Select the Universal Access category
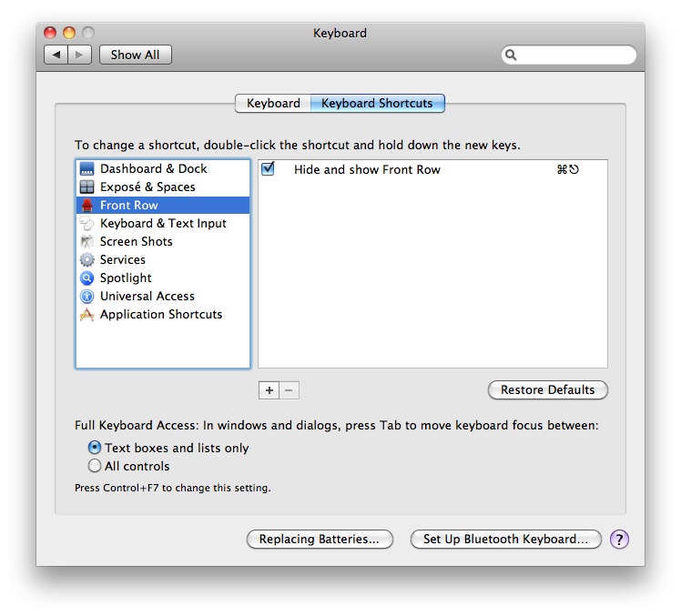The height and width of the screenshot is (616, 681). click(x=163, y=296)
